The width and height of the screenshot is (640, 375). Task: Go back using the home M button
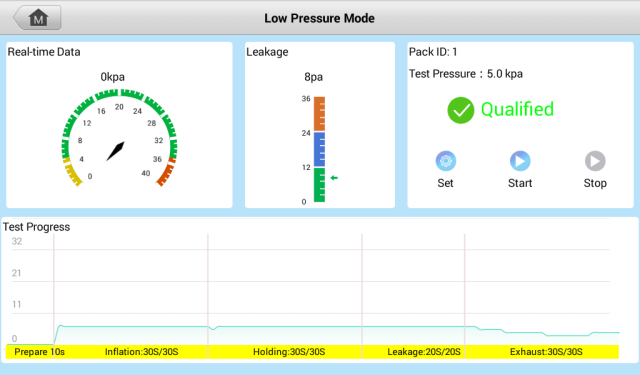[38, 18]
